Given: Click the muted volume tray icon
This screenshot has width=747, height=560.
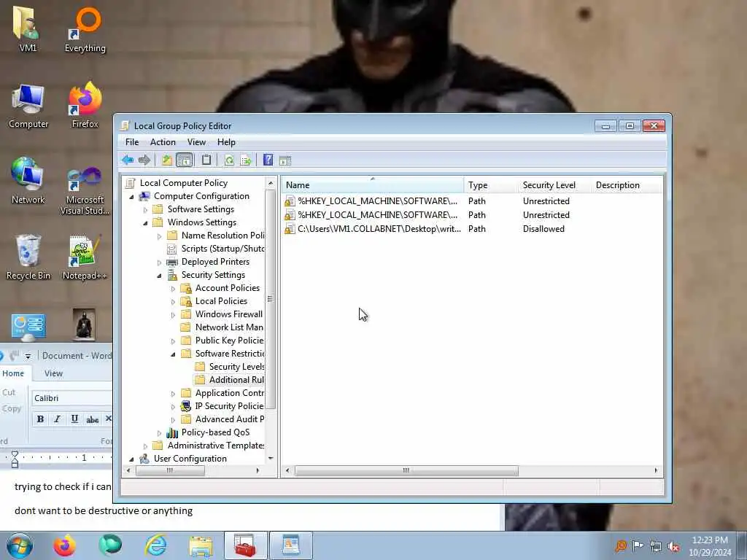Looking at the screenshot, I should [673, 546].
